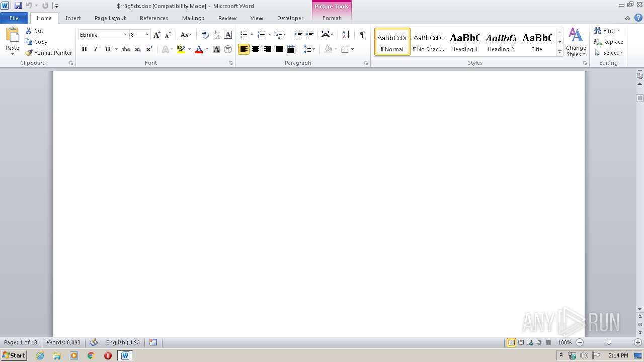Click the Save icon in the quick access toolbar
The height and width of the screenshot is (362, 644).
(x=18, y=6)
